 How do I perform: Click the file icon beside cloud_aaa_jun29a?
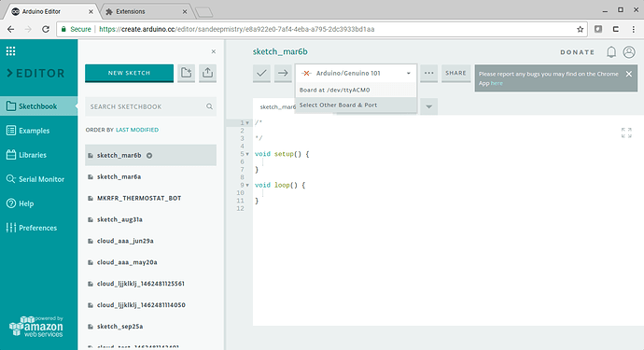click(x=91, y=241)
